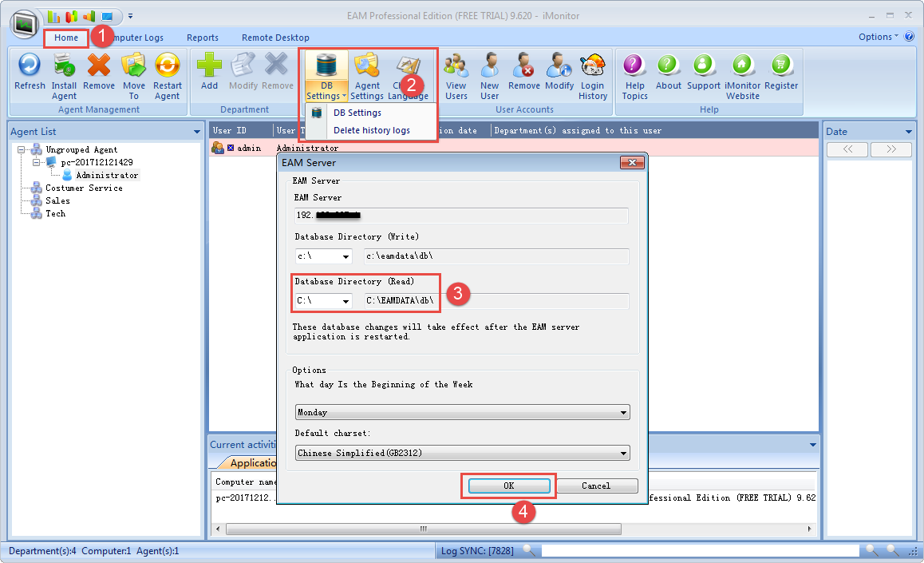
Task: Restart the selected Agent
Action: (168, 76)
